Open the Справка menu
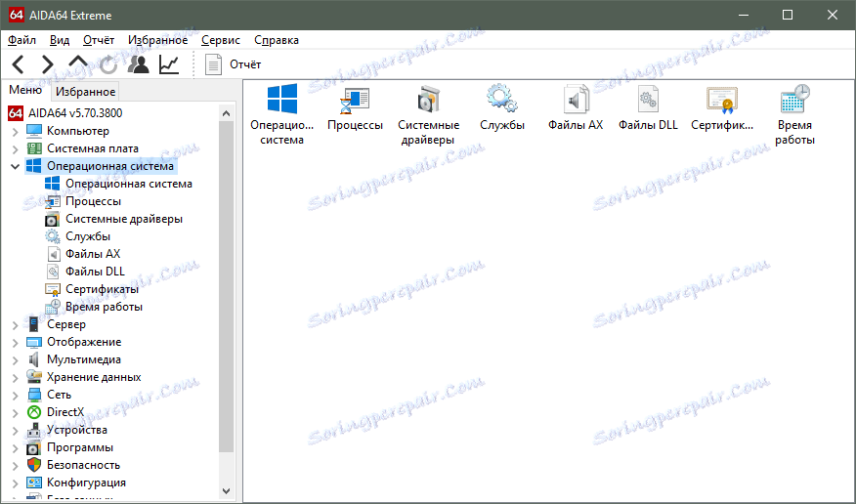 pyautogui.click(x=277, y=40)
